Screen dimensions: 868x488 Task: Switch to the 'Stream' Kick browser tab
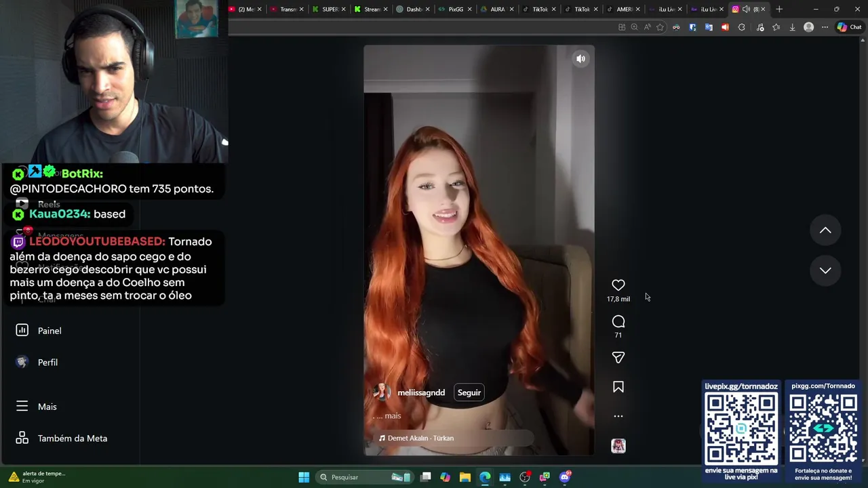pyautogui.click(x=372, y=9)
